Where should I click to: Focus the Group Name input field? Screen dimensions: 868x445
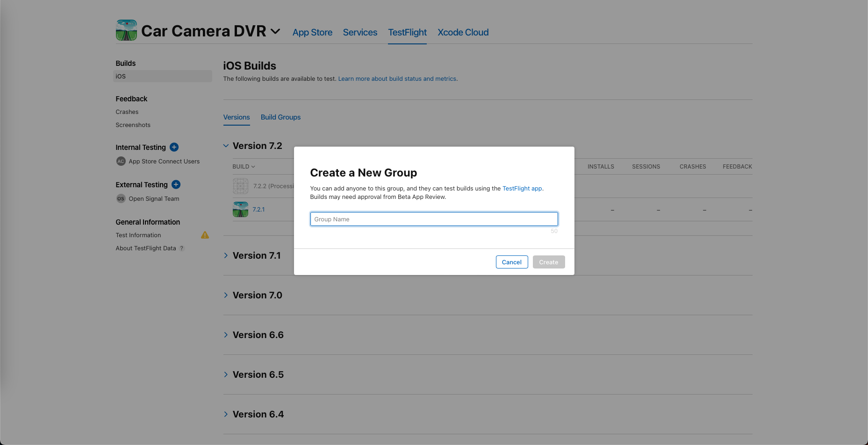coord(434,219)
